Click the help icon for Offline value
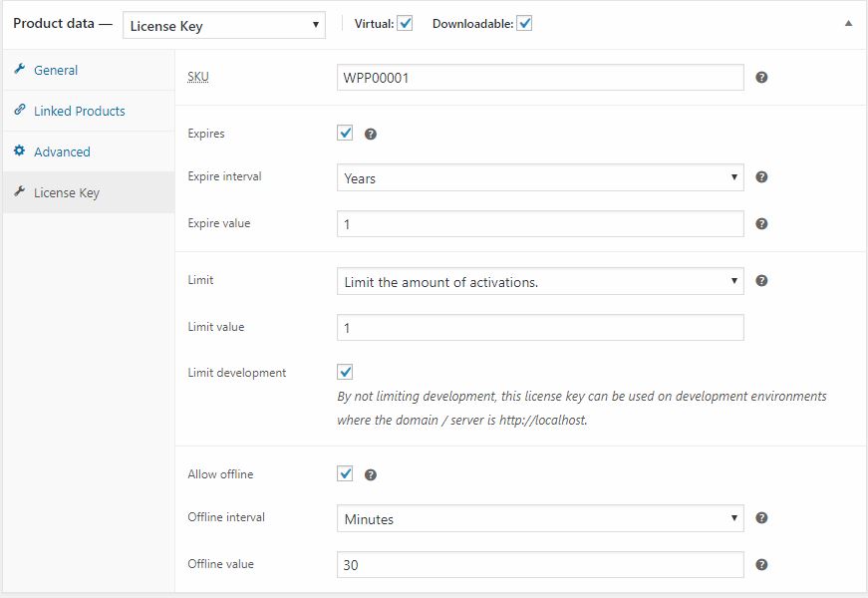The width and height of the screenshot is (868, 598). pyautogui.click(x=761, y=565)
